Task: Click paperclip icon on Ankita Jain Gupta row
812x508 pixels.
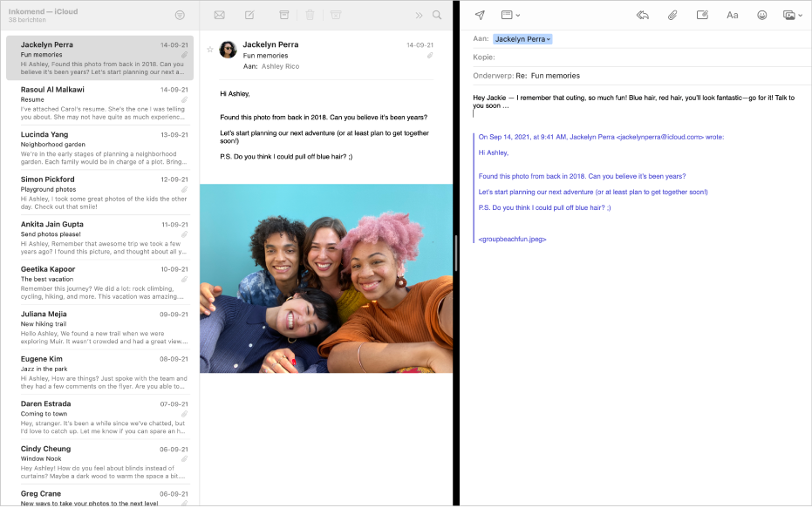Action: click(x=184, y=234)
